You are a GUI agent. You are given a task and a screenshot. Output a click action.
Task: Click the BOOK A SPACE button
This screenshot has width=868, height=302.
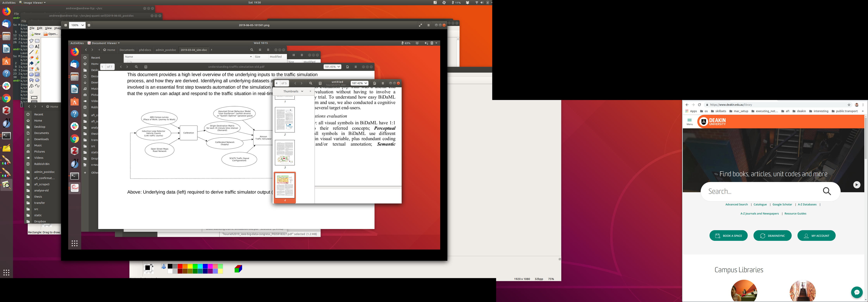(x=728, y=236)
